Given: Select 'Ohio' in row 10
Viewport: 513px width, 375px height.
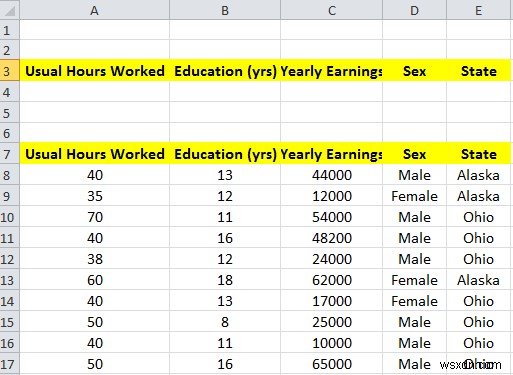Looking at the screenshot, I should click(479, 217).
